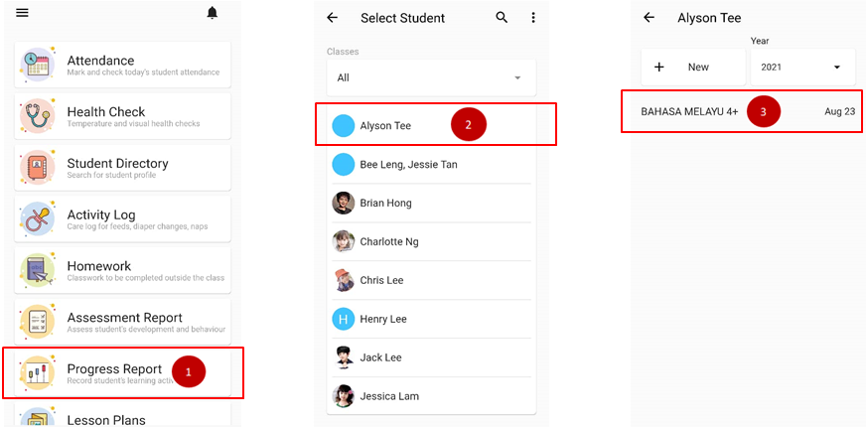Open the three-dot overflow menu
This screenshot has width=868, height=427.
[x=533, y=18]
